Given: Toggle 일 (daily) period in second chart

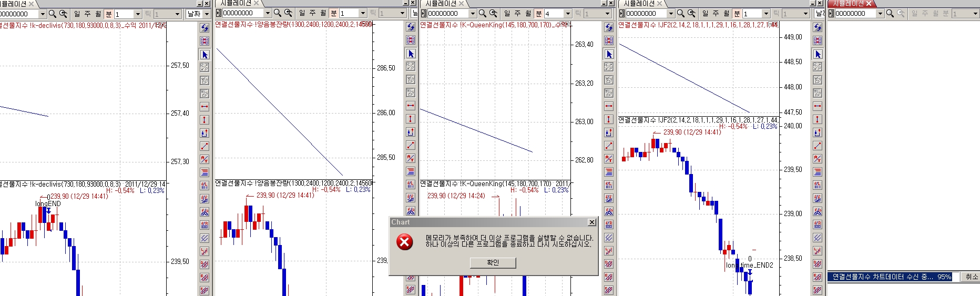Looking at the screenshot, I should pyautogui.click(x=302, y=13).
